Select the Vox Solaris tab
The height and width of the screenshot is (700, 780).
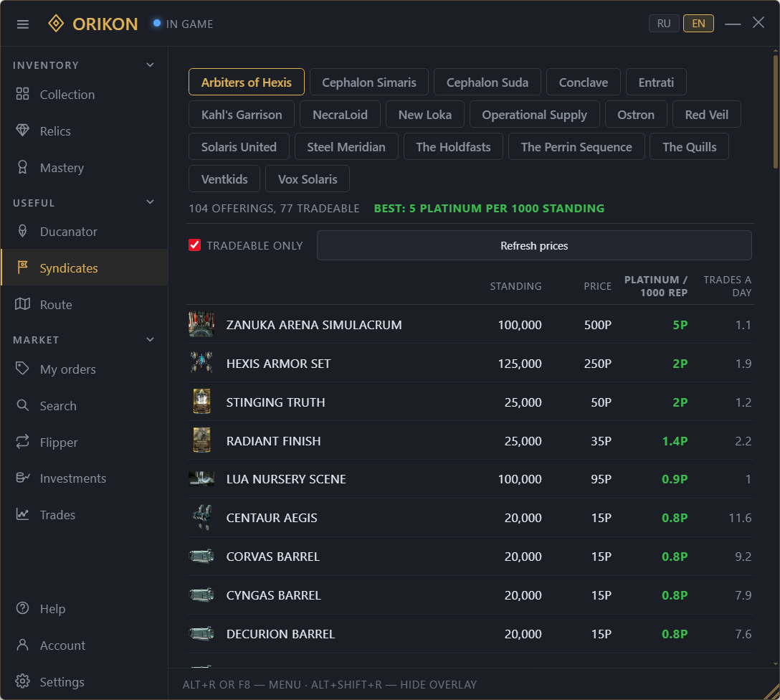click(308, 179)
